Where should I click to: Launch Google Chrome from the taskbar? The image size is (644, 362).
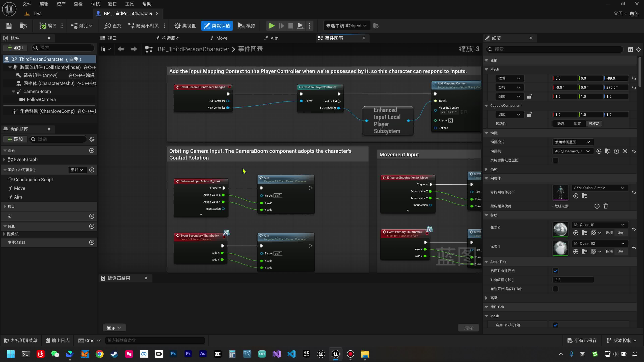coord(99,354)
